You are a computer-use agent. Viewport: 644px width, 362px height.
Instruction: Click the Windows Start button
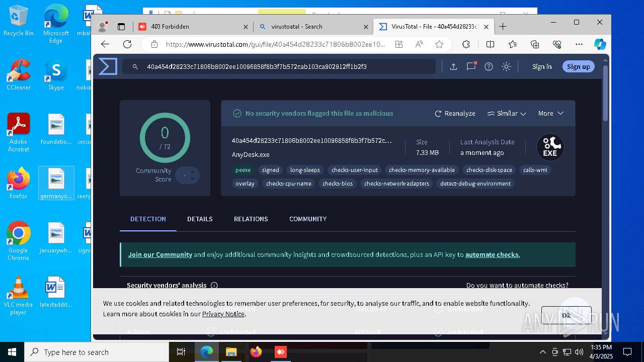tap(12, 352)
